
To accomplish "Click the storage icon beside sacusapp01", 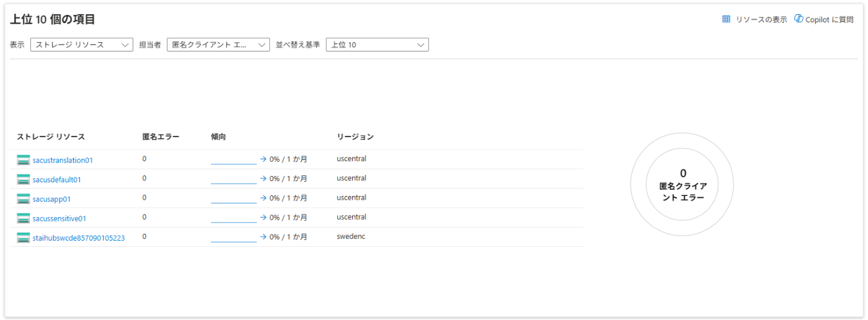I will point(24,199).
